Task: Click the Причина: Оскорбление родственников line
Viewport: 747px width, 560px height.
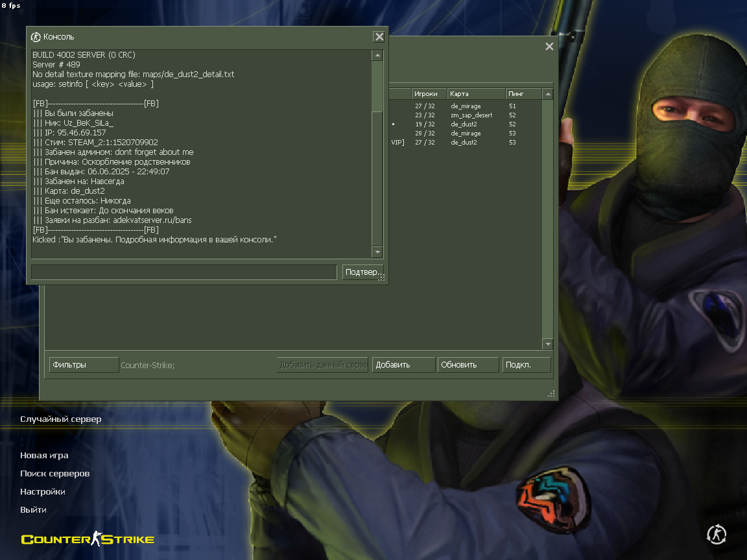Action: (112, 162)
